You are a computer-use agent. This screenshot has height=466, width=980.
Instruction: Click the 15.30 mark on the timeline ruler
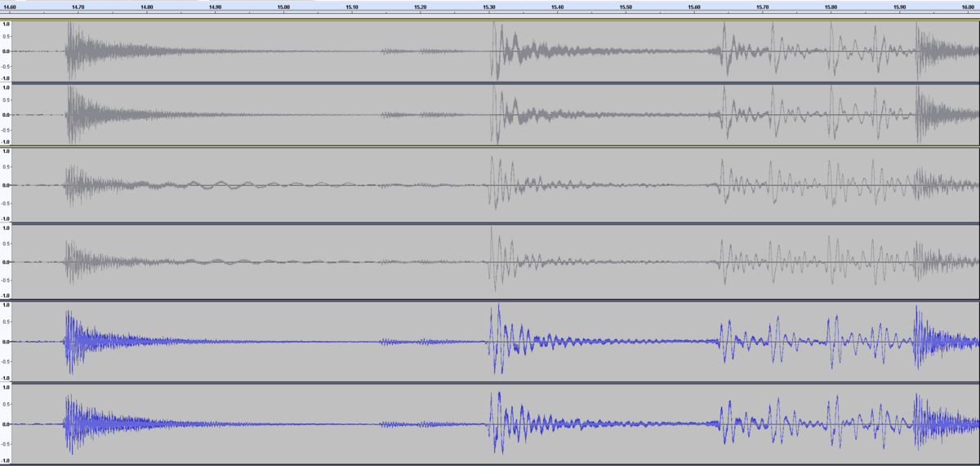click(x=488, y=8)
